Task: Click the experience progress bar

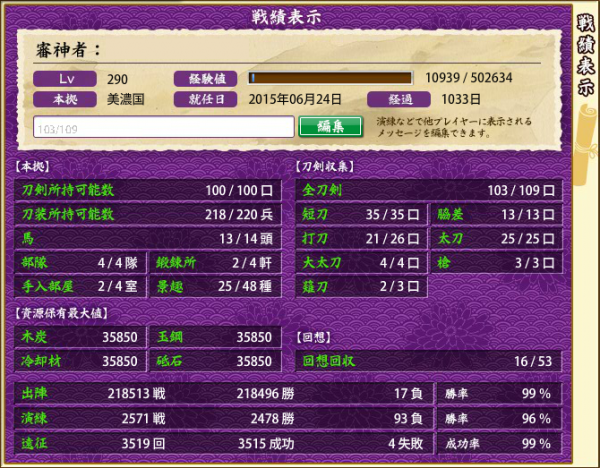Action: 330,78
